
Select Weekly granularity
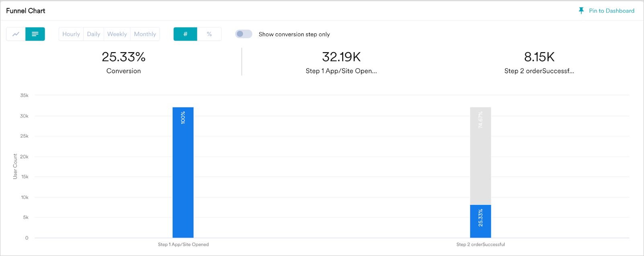117,34
